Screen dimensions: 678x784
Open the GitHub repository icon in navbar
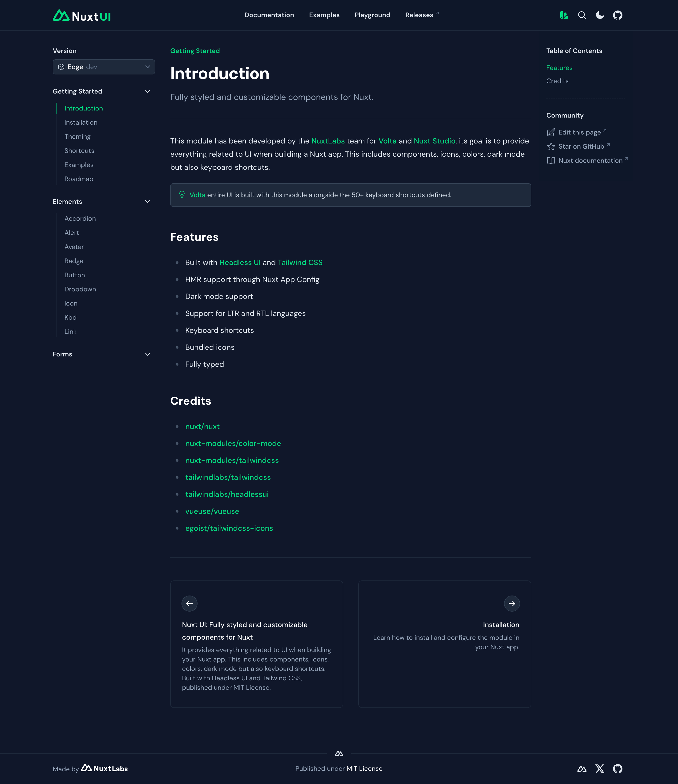[x=618, y=15]
